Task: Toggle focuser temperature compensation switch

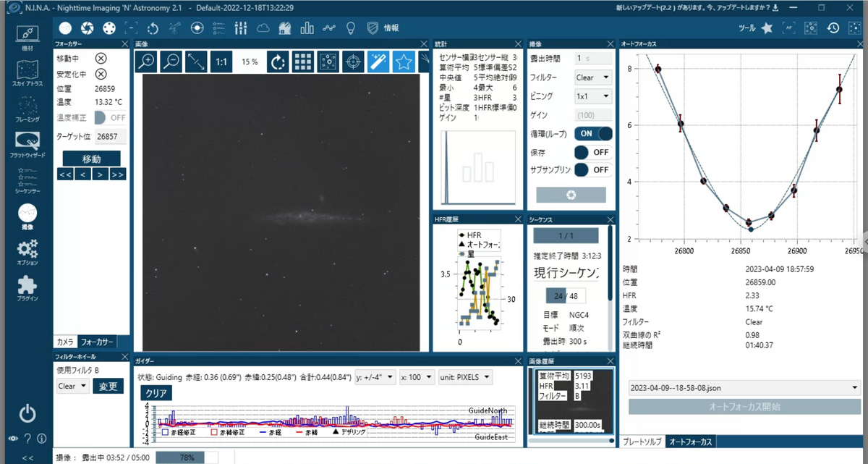Action: tap(110, 117)
